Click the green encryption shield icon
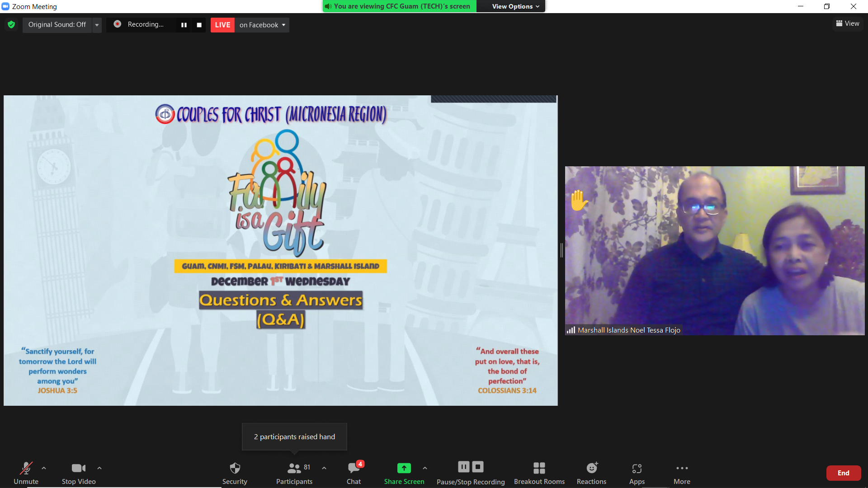 (11, 24)
